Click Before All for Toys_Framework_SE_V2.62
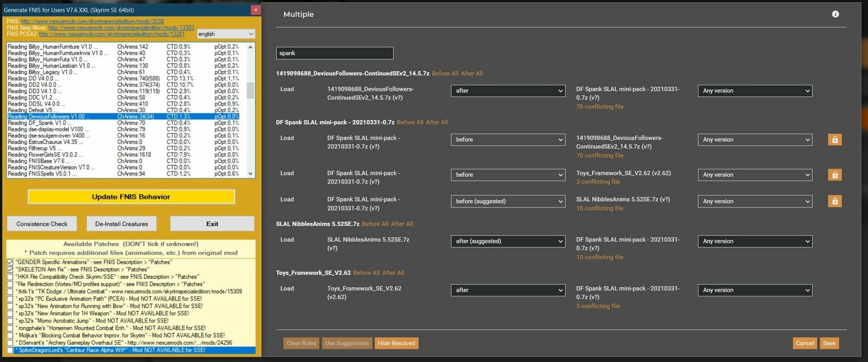The image size is (868, 362). 366,273
